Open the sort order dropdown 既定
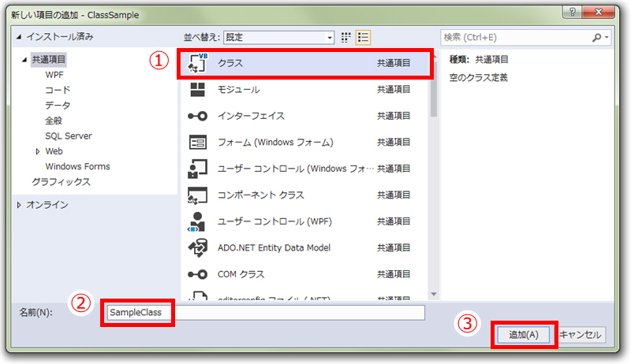This screenshot has width=631, height=364. [x=279, y=37]
